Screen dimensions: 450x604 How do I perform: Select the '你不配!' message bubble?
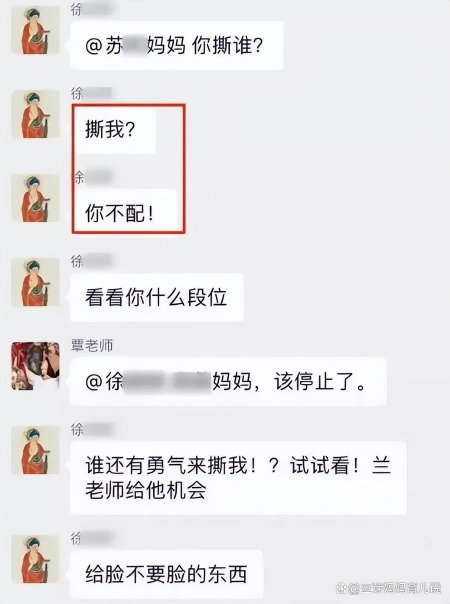click(x=126, y=212)
